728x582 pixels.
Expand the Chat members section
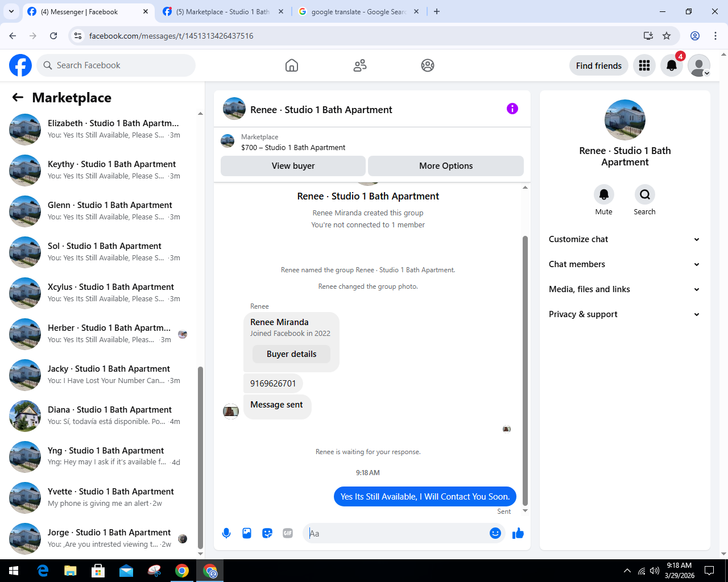tap(624, 264)
